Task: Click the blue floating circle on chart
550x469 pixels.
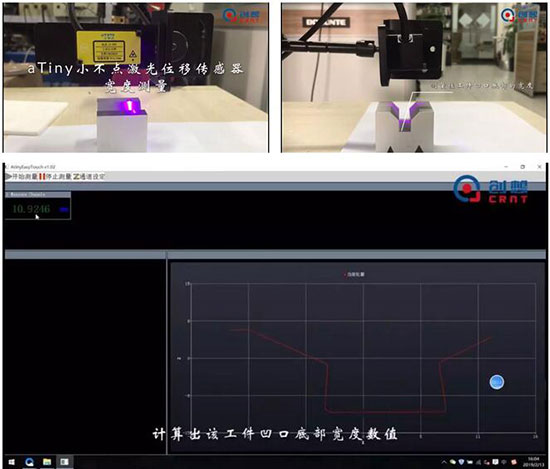Action: pyautogui.click(x=497, y=382)
